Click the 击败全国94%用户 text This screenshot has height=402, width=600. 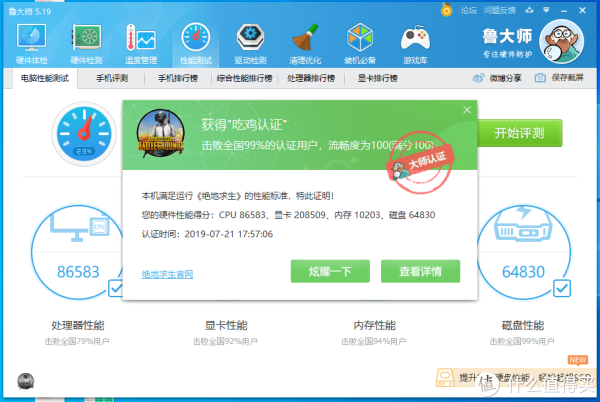[x=373, y=341]
